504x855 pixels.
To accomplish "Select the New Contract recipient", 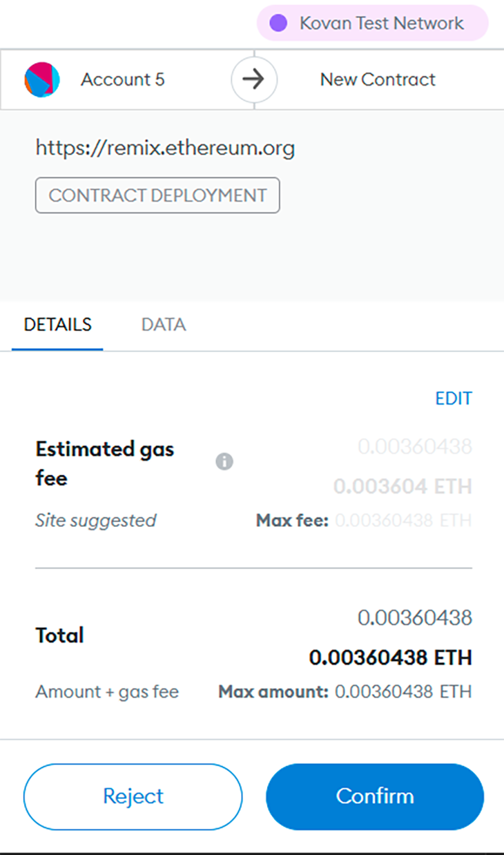I will 377,79.
